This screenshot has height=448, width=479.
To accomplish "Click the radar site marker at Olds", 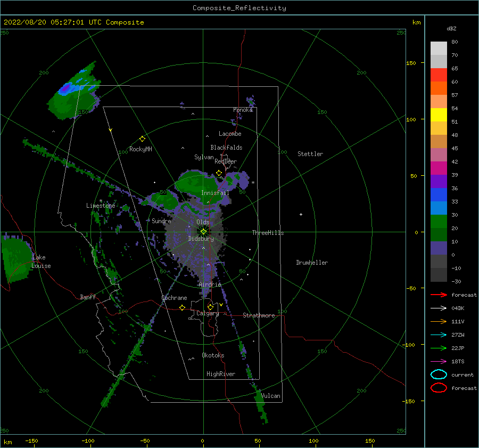I will [203, 232].
